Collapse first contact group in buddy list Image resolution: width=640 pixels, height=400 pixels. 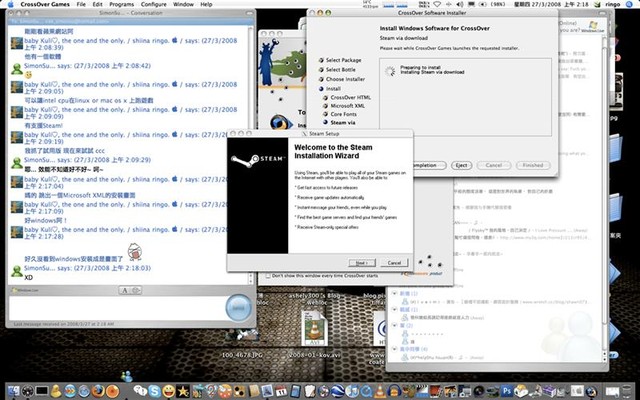pyautogui.click(x=394, y=293)
